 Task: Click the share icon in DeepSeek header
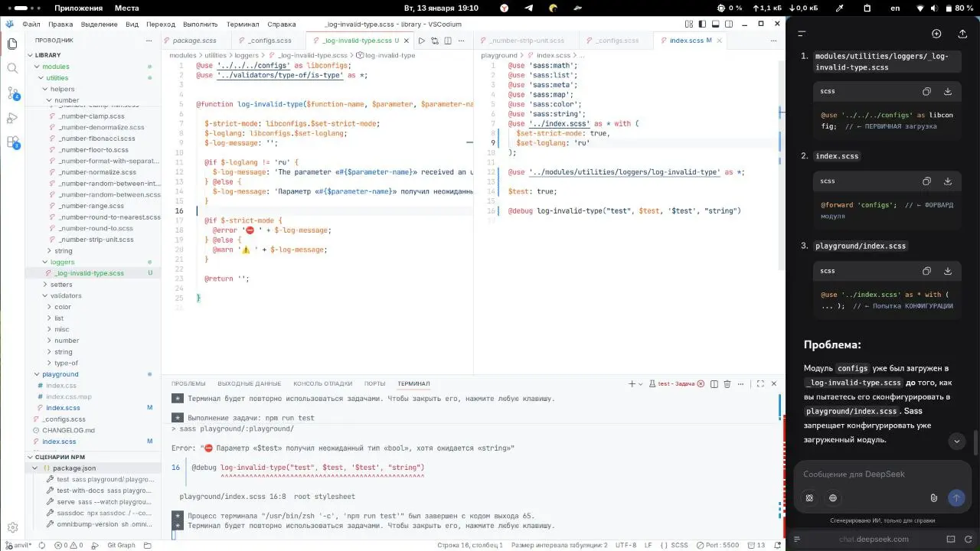pyautogui.click(x=962, y=34)
